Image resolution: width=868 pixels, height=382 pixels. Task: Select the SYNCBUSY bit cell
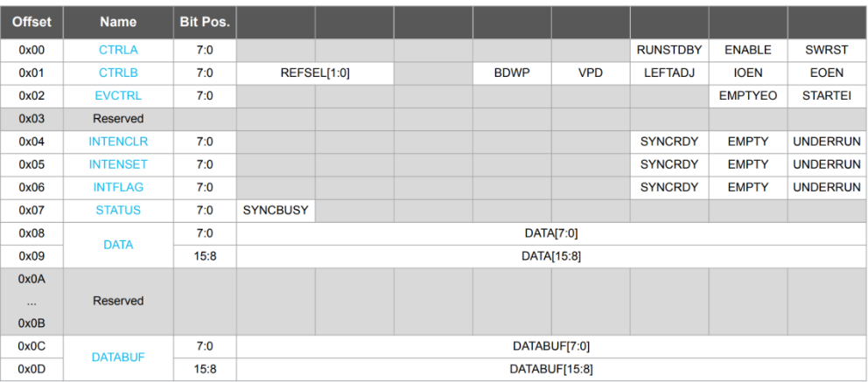pos(276,210)
